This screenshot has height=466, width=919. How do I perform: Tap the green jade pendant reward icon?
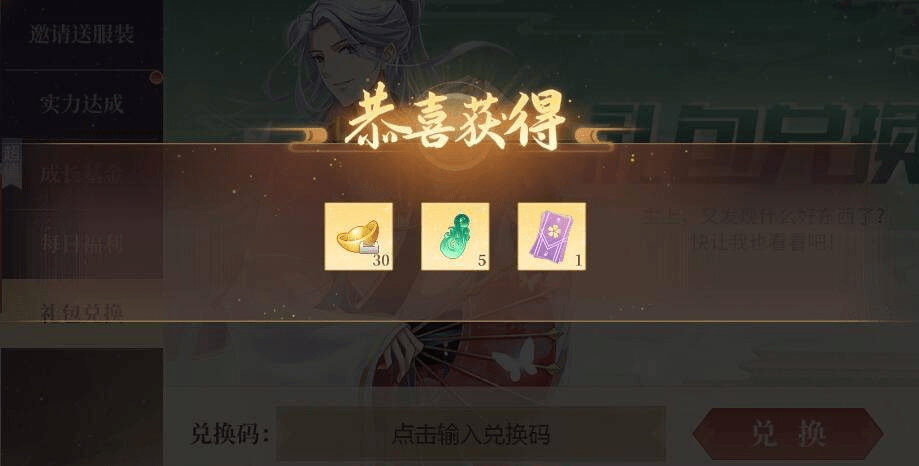coord(455,237)
